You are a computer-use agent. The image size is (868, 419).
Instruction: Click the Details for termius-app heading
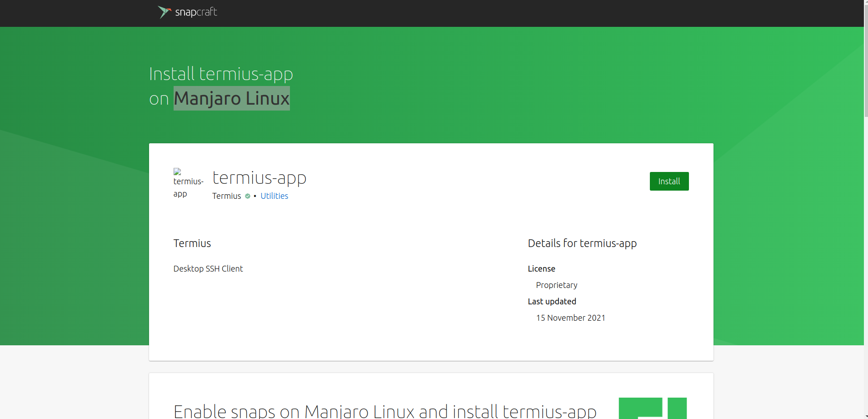[x=582, y=243]
